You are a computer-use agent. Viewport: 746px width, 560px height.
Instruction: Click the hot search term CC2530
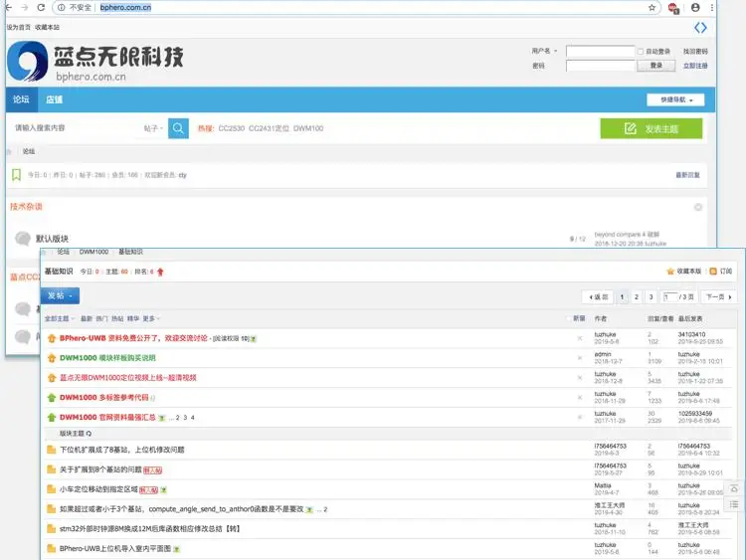coord(231,128)
